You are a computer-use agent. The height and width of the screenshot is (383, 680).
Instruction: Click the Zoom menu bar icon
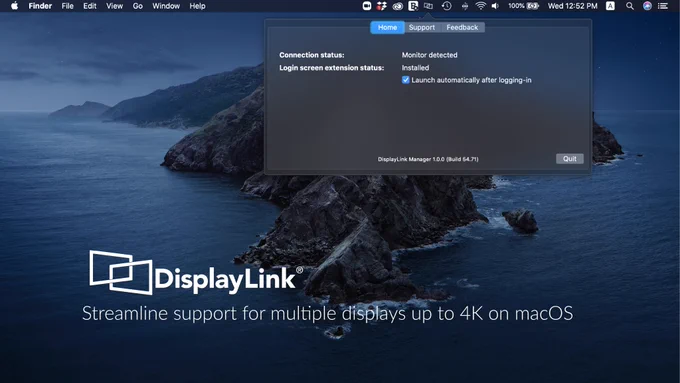click(367, 6)
